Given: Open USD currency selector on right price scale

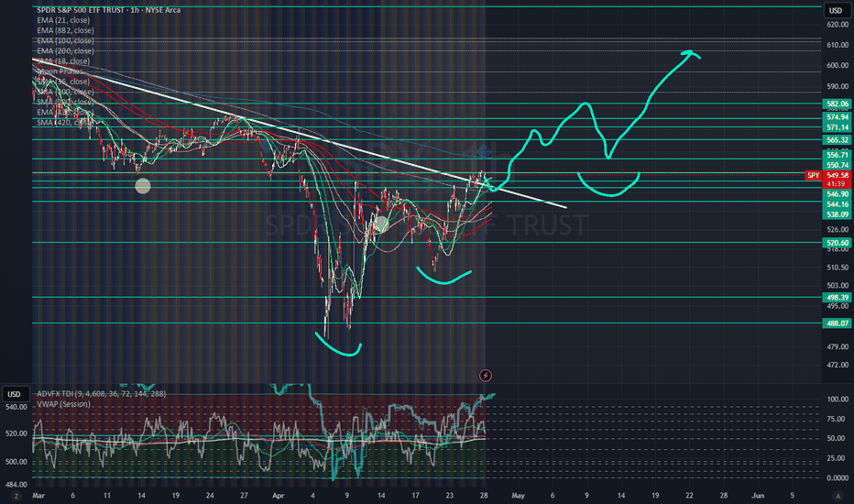Looking at the screenshot, I should [x=836, y=10].
